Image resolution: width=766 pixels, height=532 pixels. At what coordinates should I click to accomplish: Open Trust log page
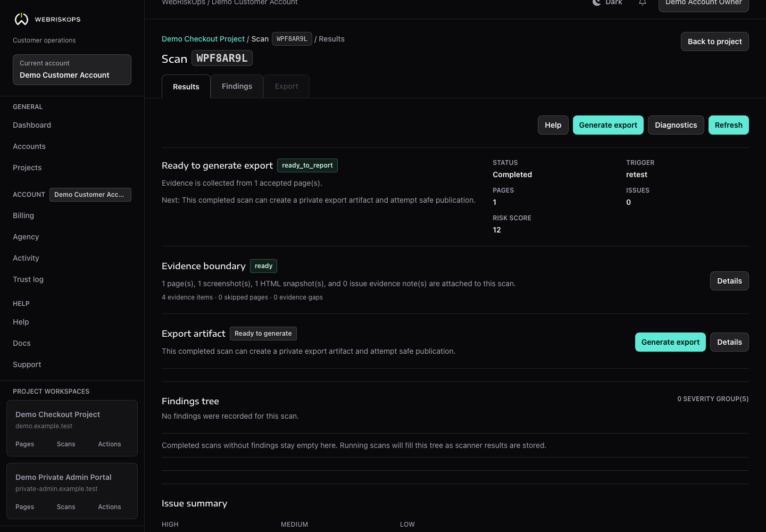click(x=28, y=279)
